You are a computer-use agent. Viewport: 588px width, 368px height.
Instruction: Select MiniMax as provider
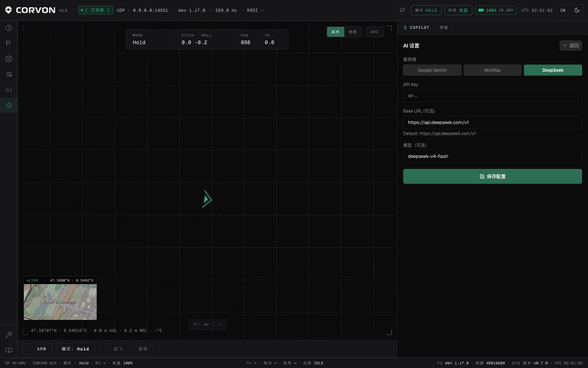click(492, 70)
